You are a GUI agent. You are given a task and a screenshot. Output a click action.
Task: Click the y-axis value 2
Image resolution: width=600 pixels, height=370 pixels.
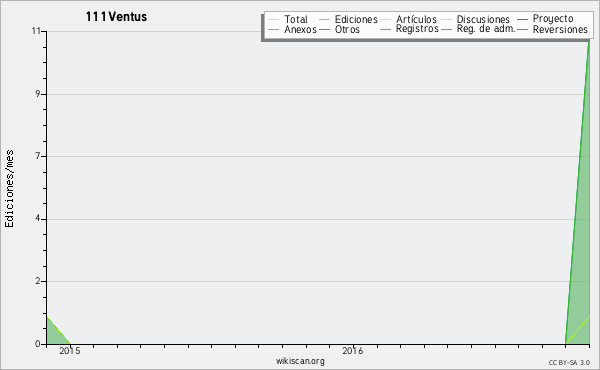click(x=38, y=281)
